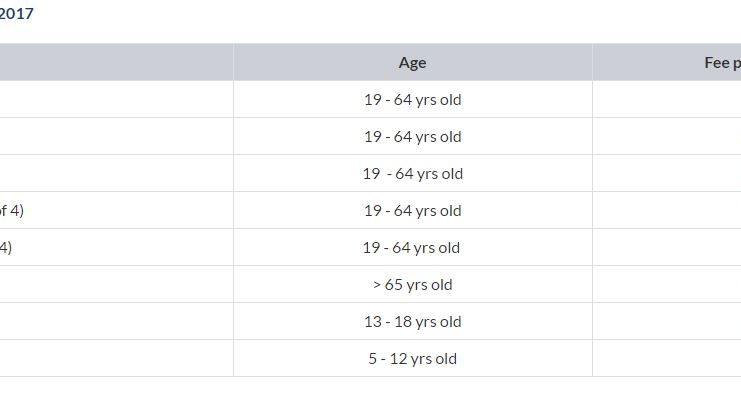Click the second "19 - 64 yrs old" row cell
Image resolution: width=741 pixels, height=398 pixels.
tap(413, 136)
